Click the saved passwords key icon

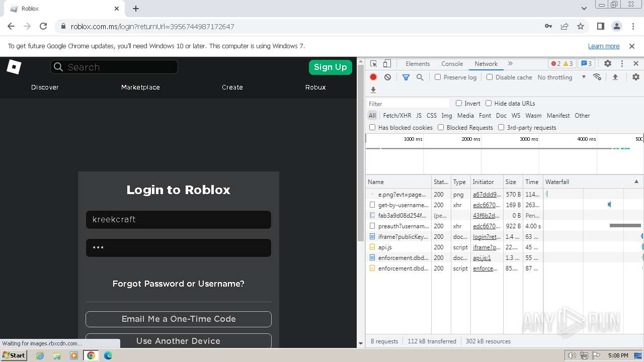pos(548,26)
